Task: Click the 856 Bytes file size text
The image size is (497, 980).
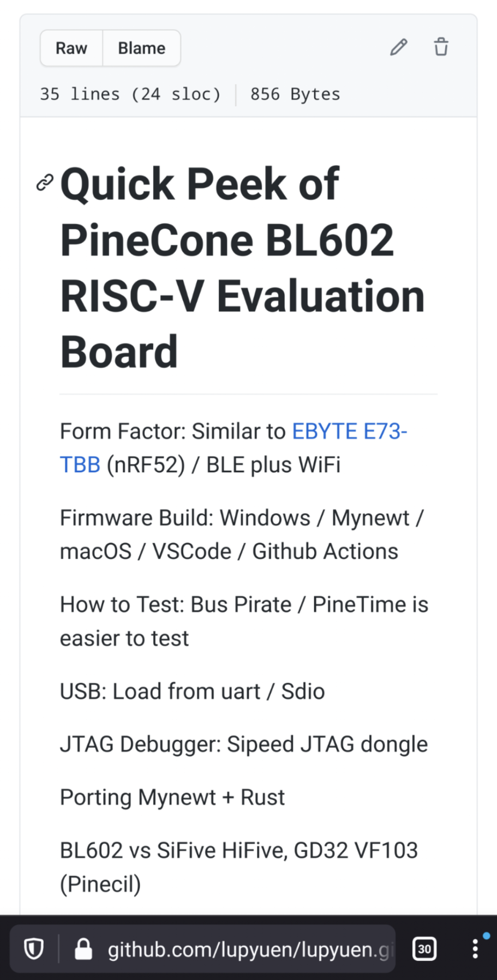Action: [295, 94]
